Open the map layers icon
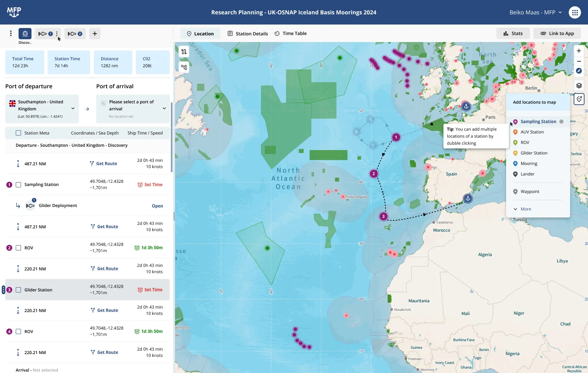Screen dimensions: 588x373 [x=579, y=85]
